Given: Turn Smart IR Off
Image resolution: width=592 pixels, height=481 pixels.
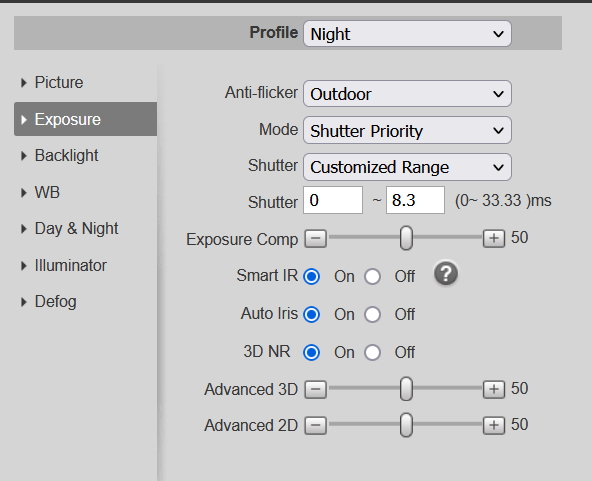Looking at the screenshot, I should coord(372,276).
